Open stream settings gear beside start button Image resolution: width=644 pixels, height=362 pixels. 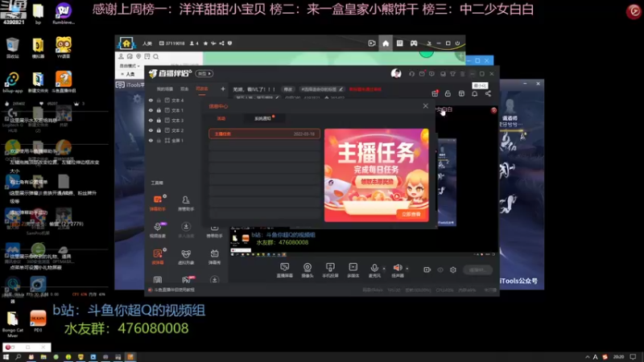(x=453, y=269)
